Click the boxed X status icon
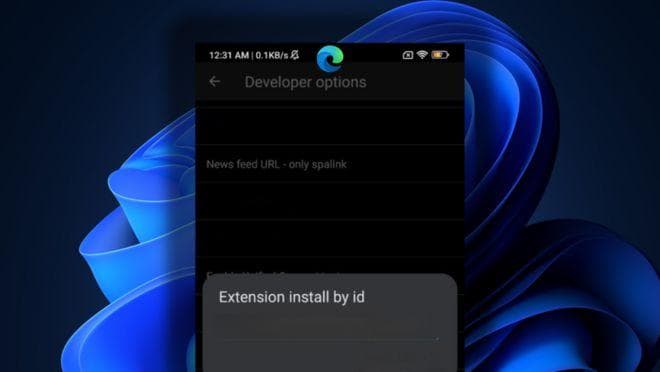This screenshot has height=372, width=660. coord(407,55)
